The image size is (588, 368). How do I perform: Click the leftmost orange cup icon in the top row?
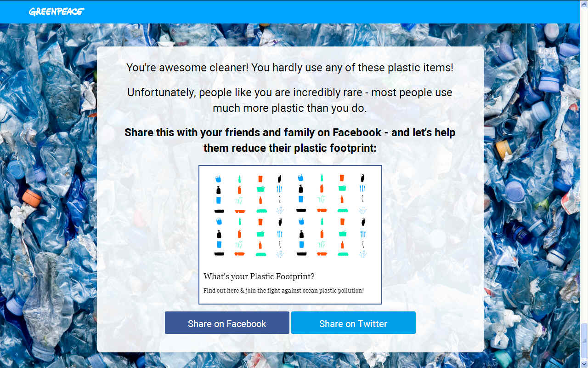pos(260,178)
